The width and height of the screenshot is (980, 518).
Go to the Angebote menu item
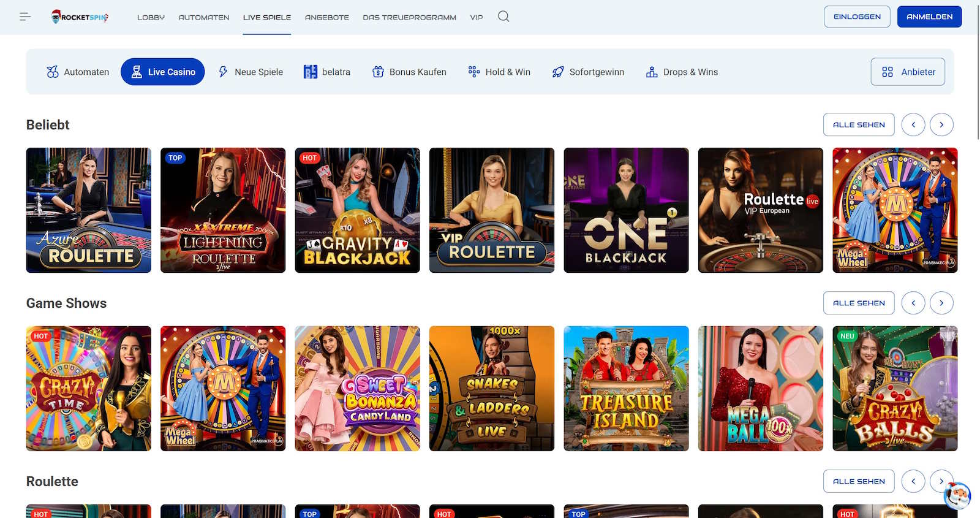click(326, 17)
